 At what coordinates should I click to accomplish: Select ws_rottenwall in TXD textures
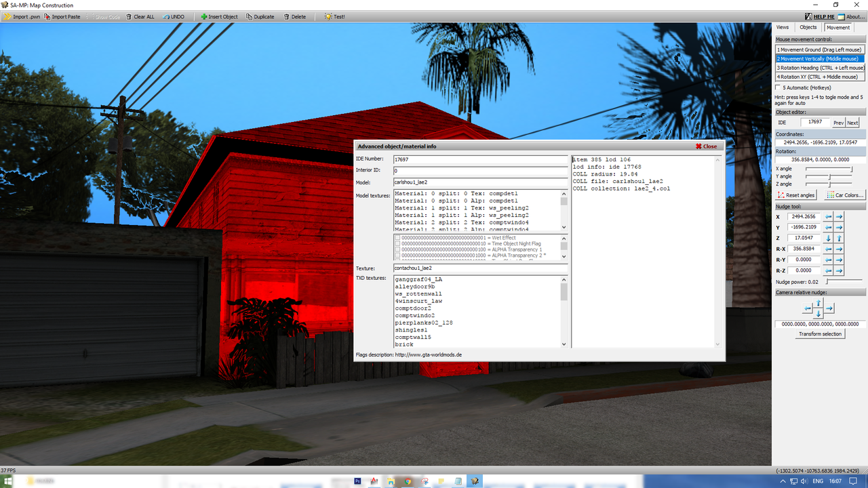(418, 293)
